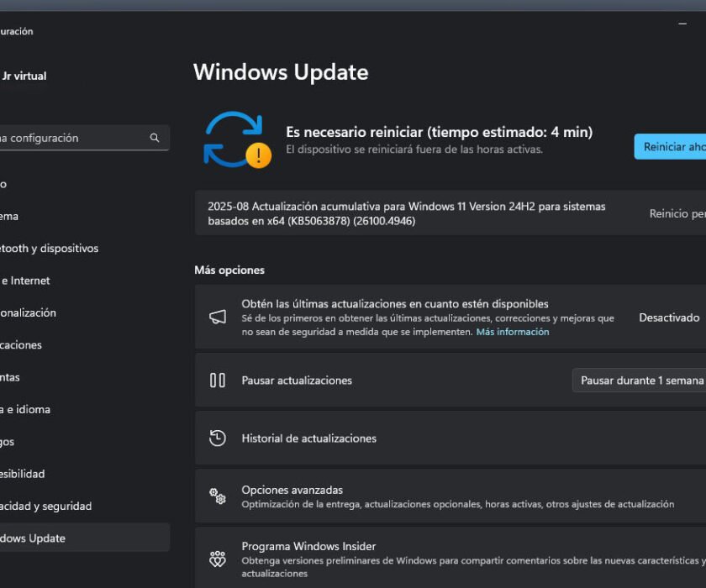The height and width of the screenshot is (588, 706).
Task: Click the Jr virtual account name
Action: 24,76
